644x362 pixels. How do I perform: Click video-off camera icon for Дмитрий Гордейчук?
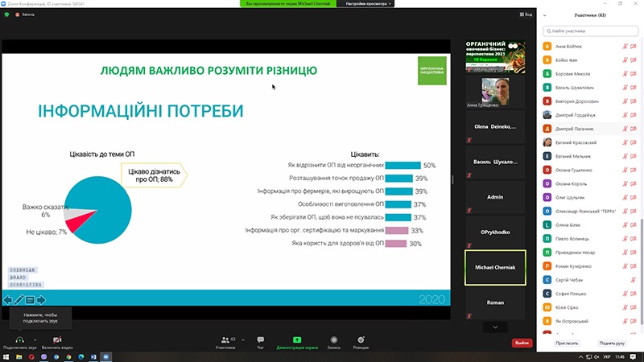[634, 115]
